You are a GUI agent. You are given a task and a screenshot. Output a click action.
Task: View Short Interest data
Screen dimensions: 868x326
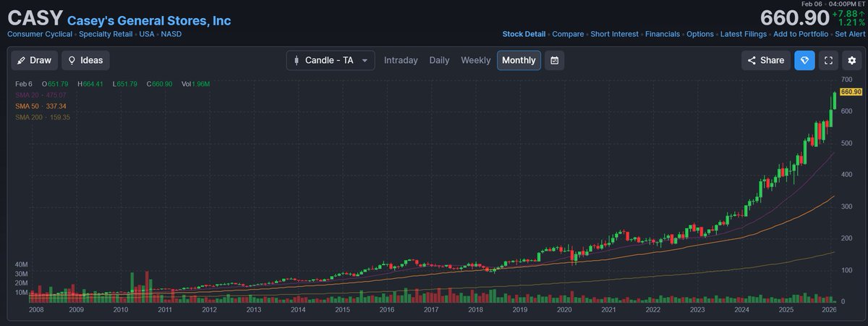614,34
